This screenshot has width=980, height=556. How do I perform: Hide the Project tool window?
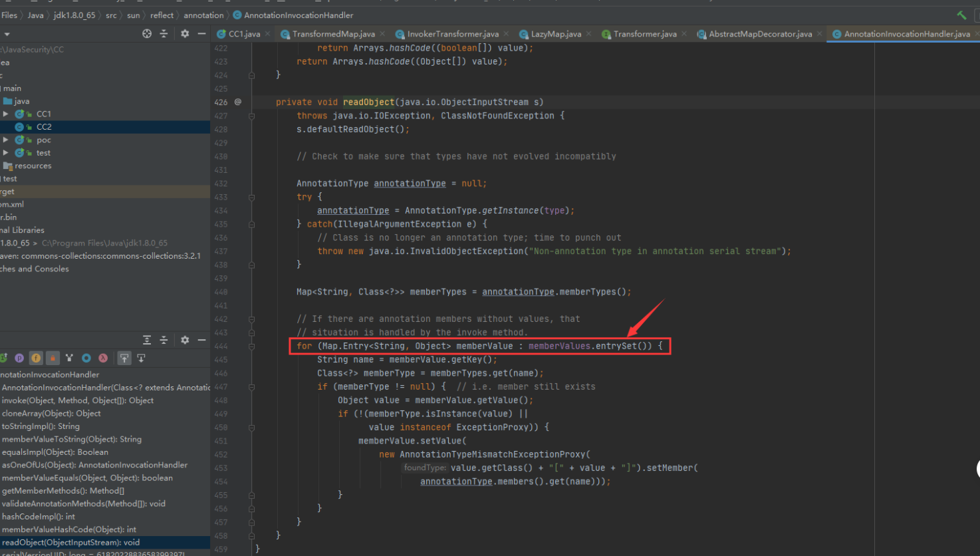(201, 33)
